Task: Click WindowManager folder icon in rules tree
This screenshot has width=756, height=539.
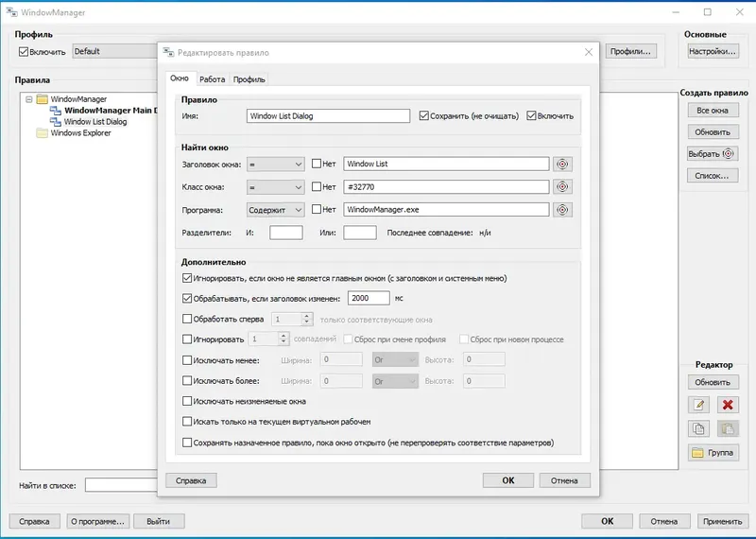Action: (43, 99)
